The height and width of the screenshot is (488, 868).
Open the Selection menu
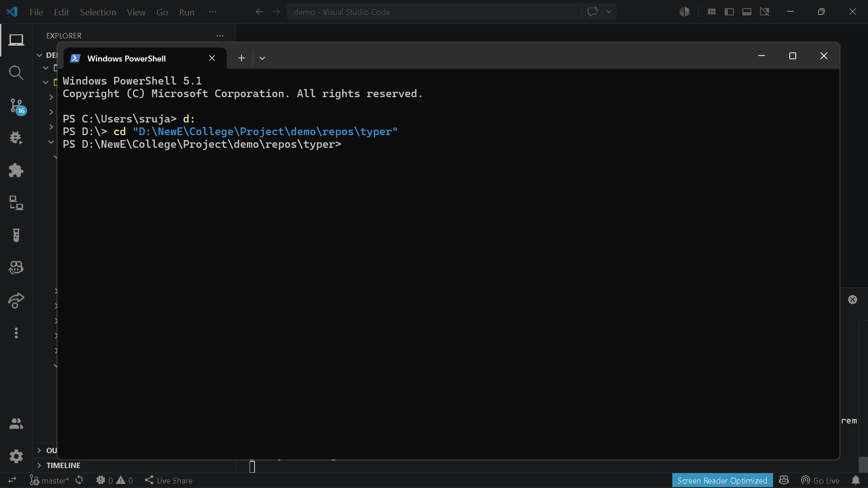(98, 12)
